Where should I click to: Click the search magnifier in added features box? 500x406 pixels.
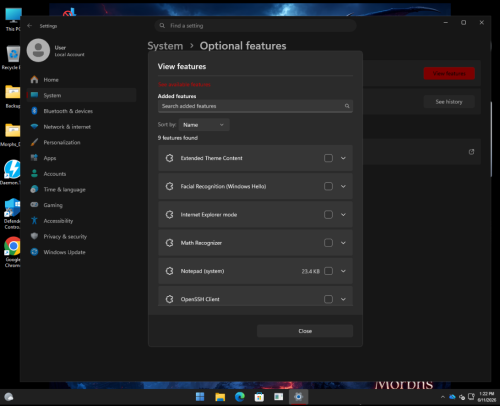[347, 106]
